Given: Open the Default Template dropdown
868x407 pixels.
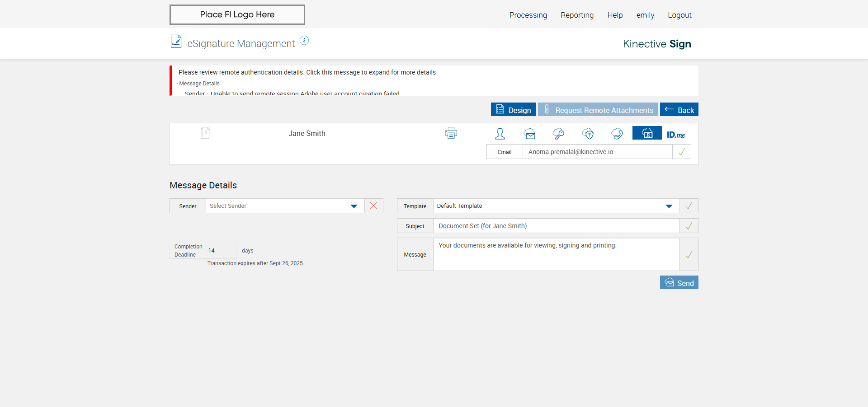Looking at the screenshot, I should coord(557,206).
